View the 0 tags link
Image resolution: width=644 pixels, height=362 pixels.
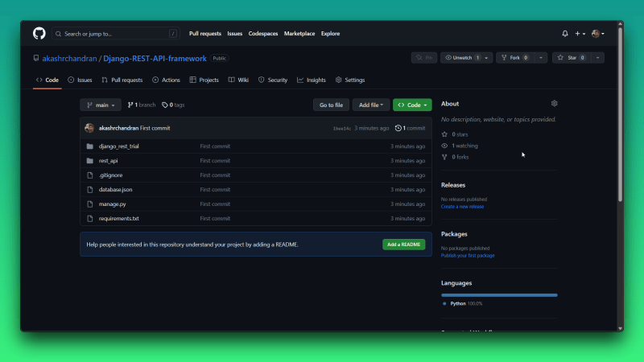173,105
